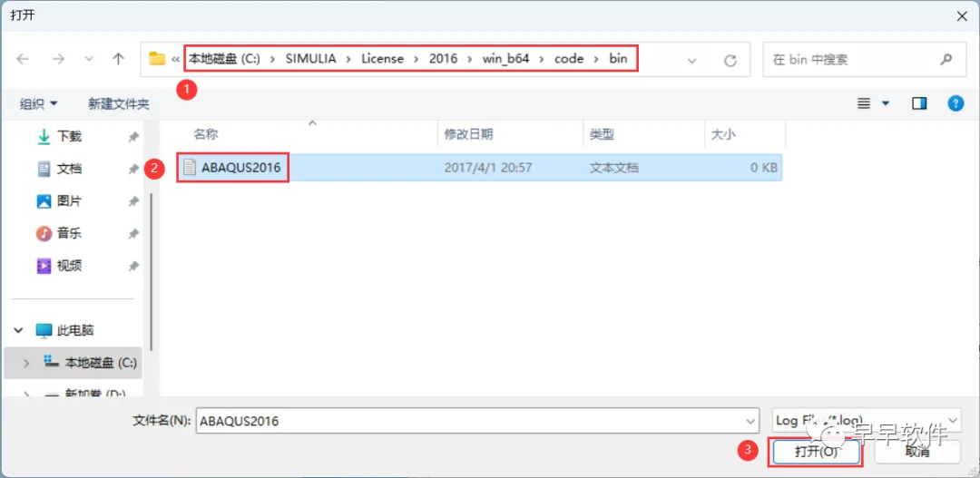Open help via blue question icon

point(955,103)
